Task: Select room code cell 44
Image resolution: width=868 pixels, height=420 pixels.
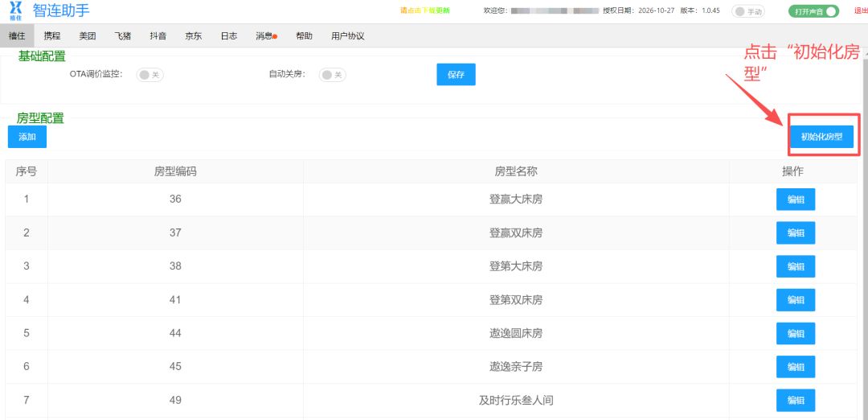Action: tap(175, 333)
